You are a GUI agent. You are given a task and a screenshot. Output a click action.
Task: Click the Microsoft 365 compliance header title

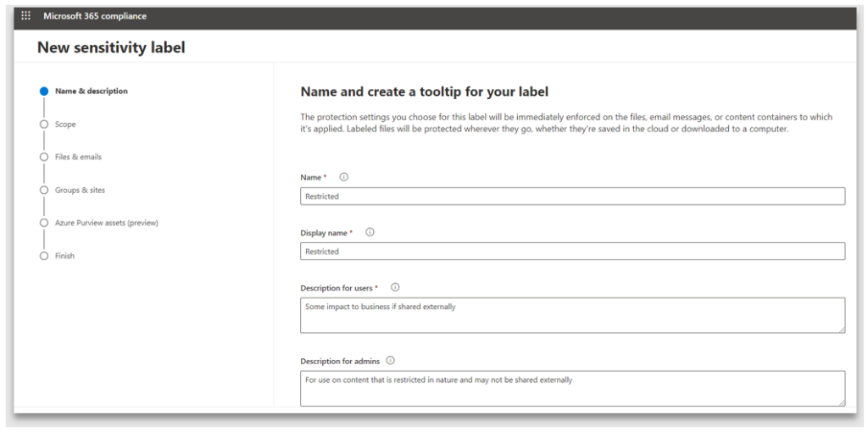click(x=95, y=16)
